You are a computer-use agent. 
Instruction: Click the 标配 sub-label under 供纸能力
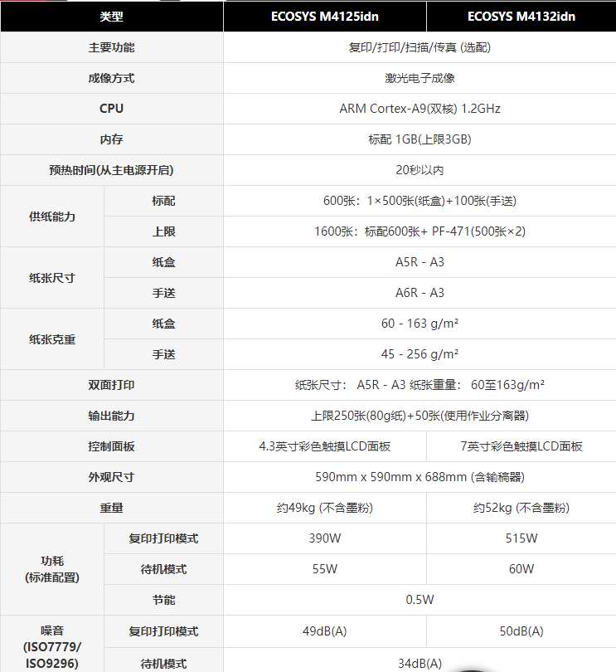(163, 201)
